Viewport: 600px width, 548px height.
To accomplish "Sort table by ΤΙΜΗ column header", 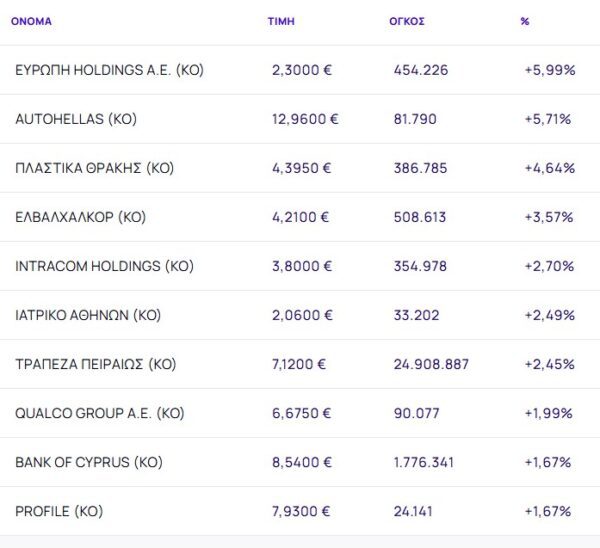I will (281, 21).
